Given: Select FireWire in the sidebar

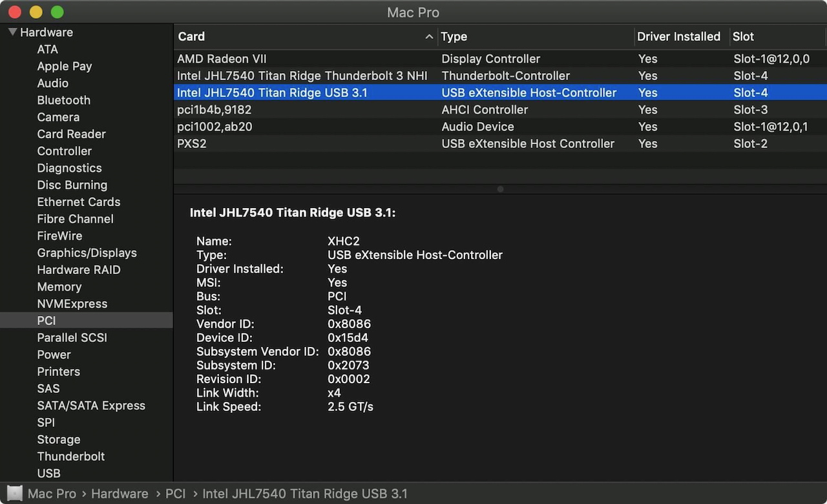Looking at the screenshot, I should tap(59, 236).
